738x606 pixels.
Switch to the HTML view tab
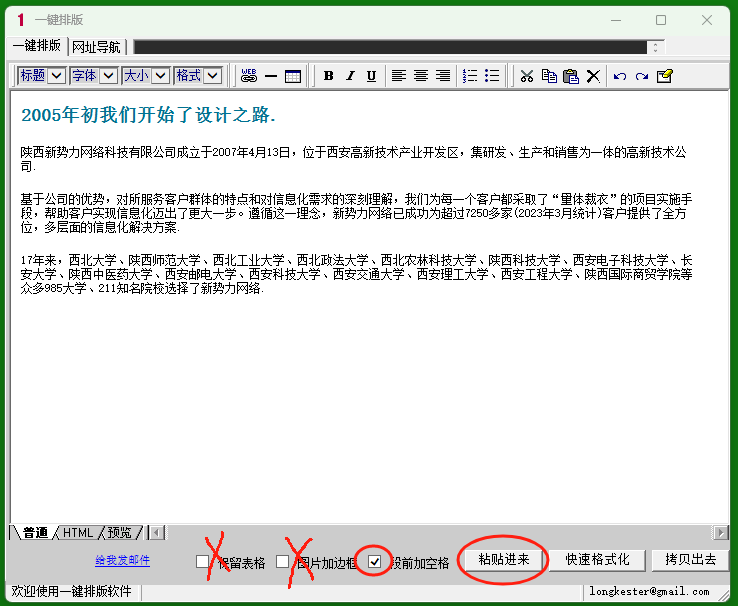(78, 533)
